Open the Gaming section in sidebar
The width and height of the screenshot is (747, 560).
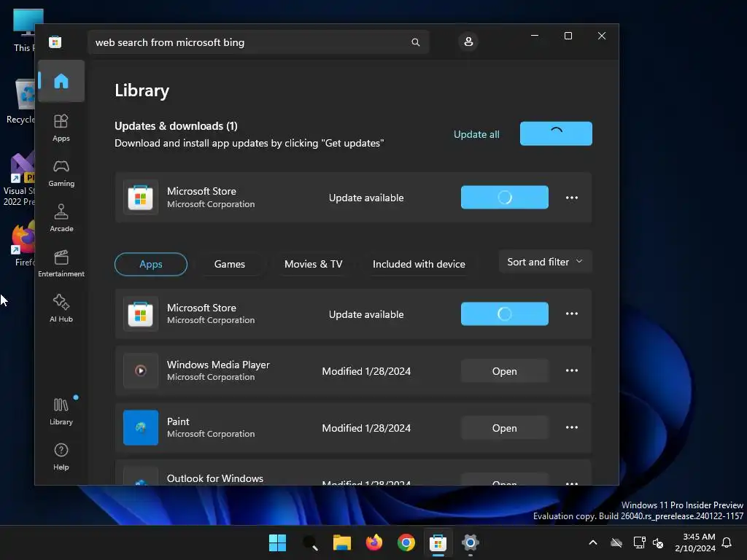(x=61, y=173)
